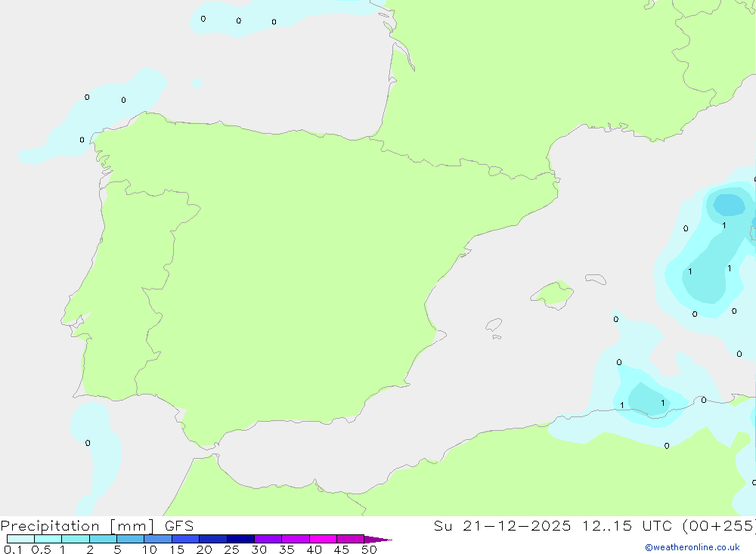Image resolution: width=756 pixels, height=554 pixels.
Task: Click Menorca island outline on the map
Action: pyautogui.click(x=596, y=279)
